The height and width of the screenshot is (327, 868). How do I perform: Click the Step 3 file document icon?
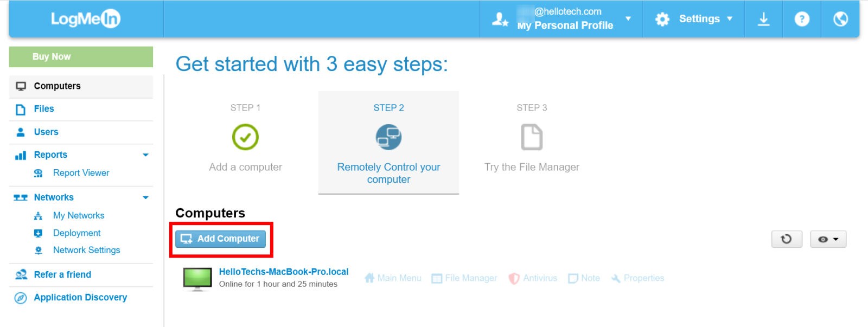(x=532, y=137)
